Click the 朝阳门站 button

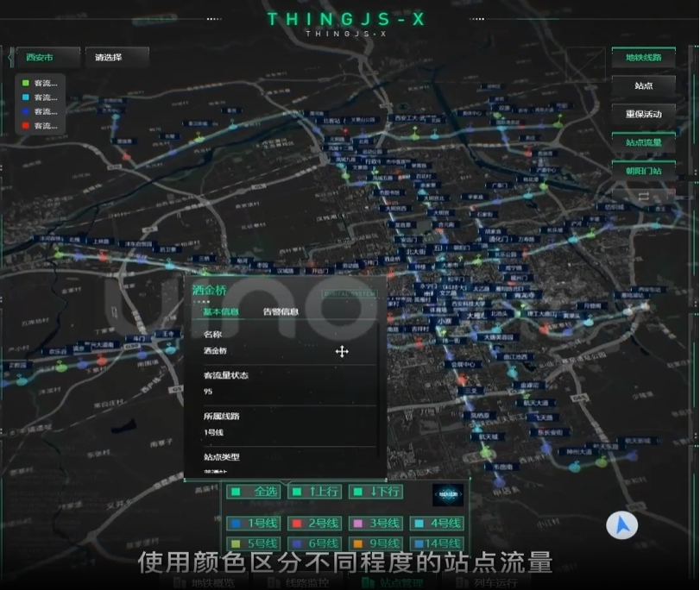coord(643,171)
